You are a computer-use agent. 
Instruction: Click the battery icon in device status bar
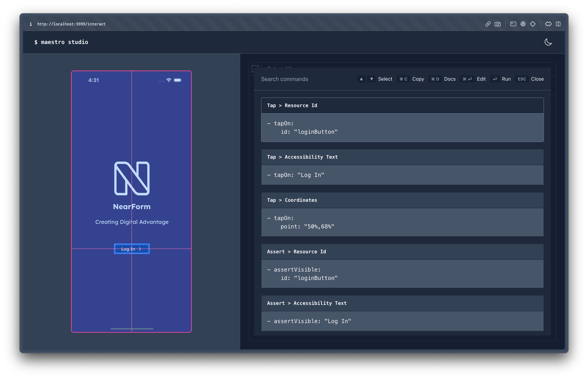point(178,80)
